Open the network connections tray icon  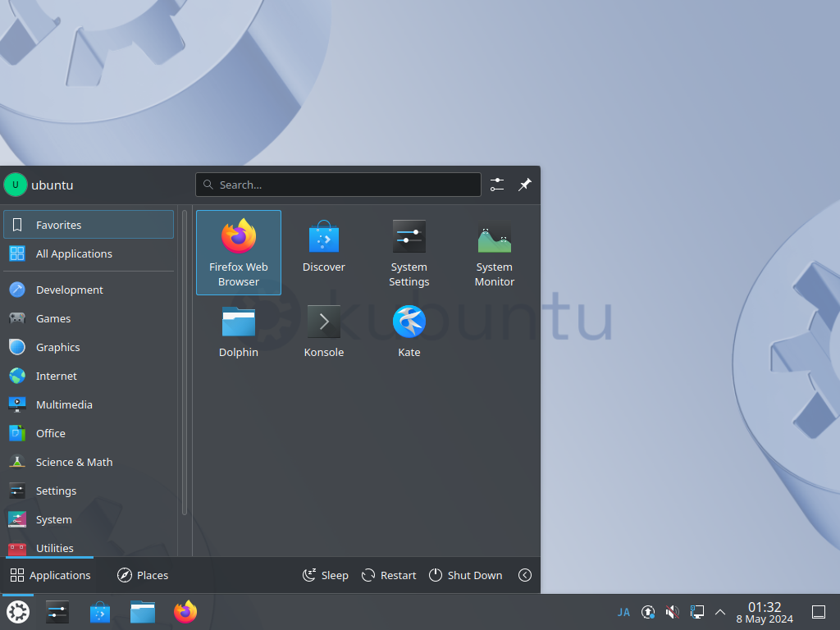pos(697,612)
